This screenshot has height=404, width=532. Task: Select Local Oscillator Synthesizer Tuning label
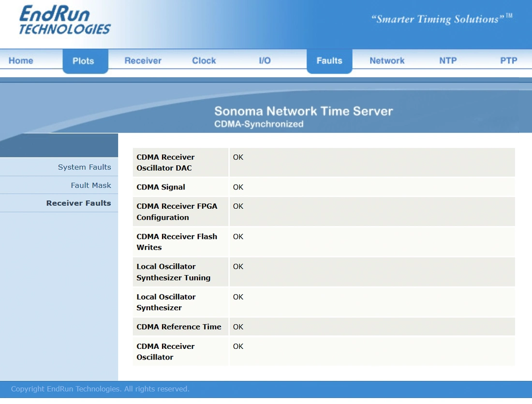173,272
